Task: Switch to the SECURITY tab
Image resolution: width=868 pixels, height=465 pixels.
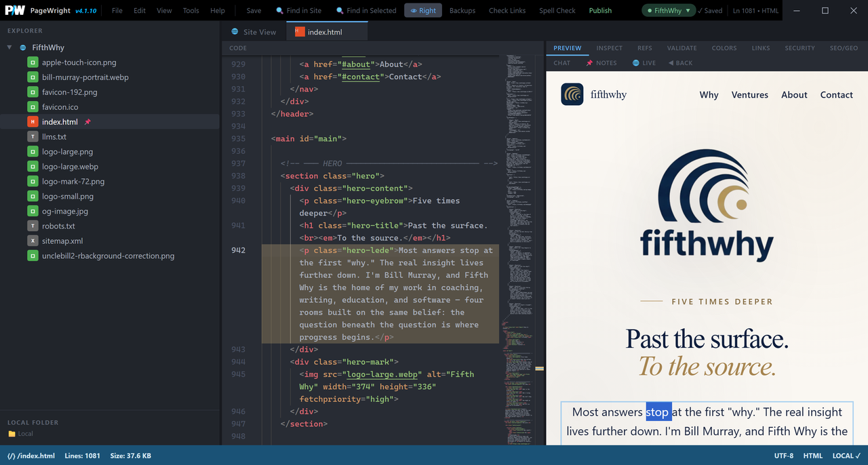Action: point(800,48)
